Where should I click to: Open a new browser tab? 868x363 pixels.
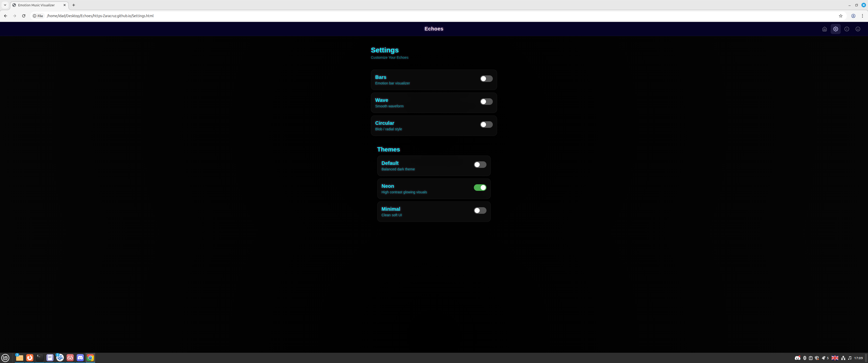pyautogui.click(x=73, y=5)
